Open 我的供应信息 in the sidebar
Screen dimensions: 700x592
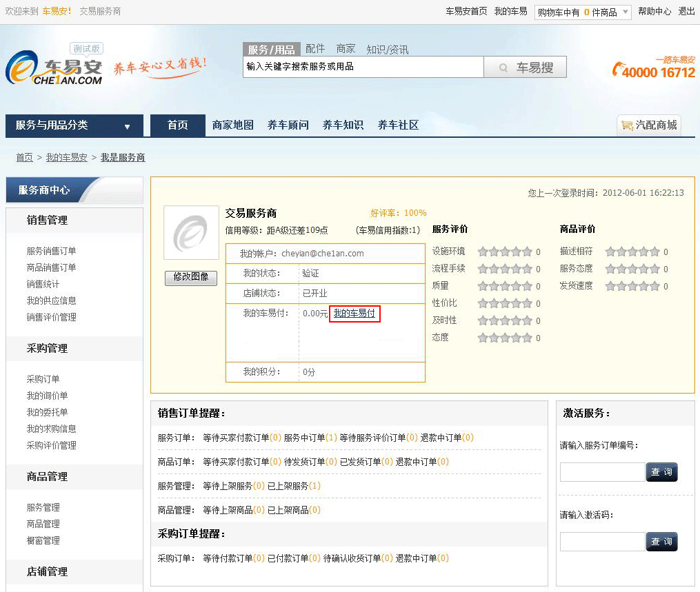(51, 300)
